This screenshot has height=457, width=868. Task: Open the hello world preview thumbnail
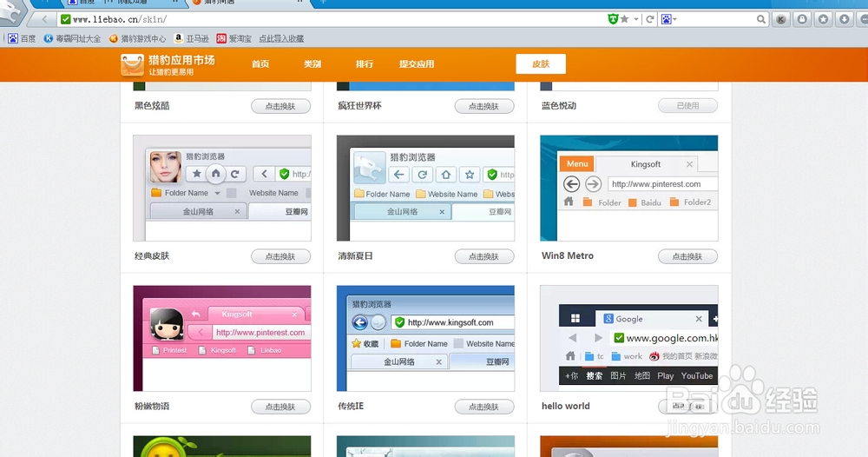click(628, 339)
